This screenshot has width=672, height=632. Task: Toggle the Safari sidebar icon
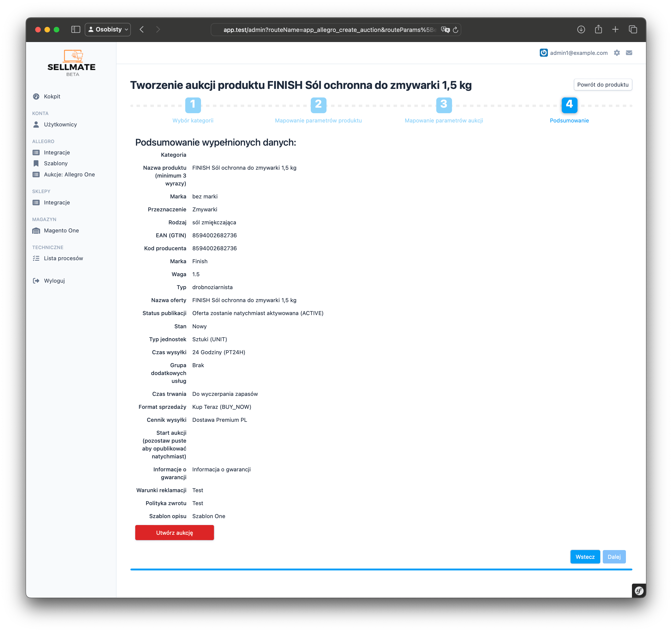(x=76, y=29)
